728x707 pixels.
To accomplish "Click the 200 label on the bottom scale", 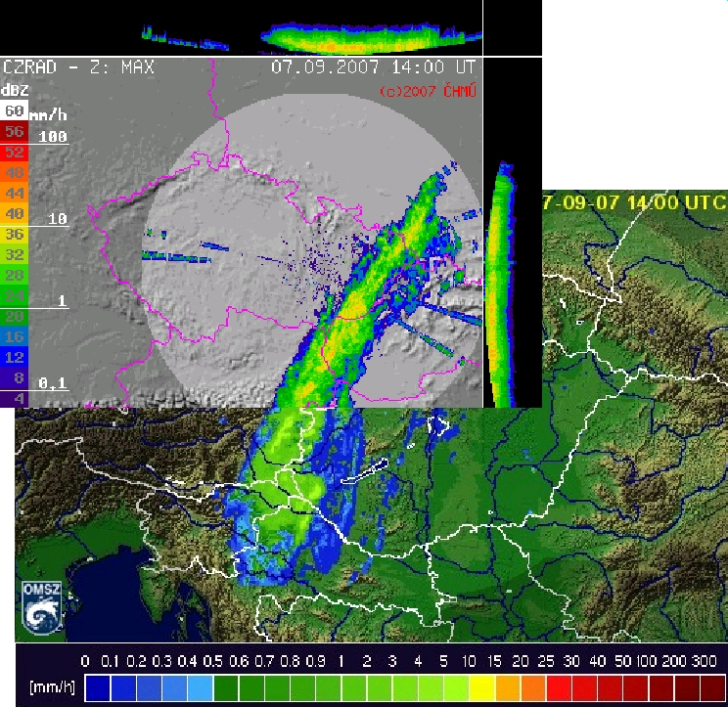I will tap(674, 661).
